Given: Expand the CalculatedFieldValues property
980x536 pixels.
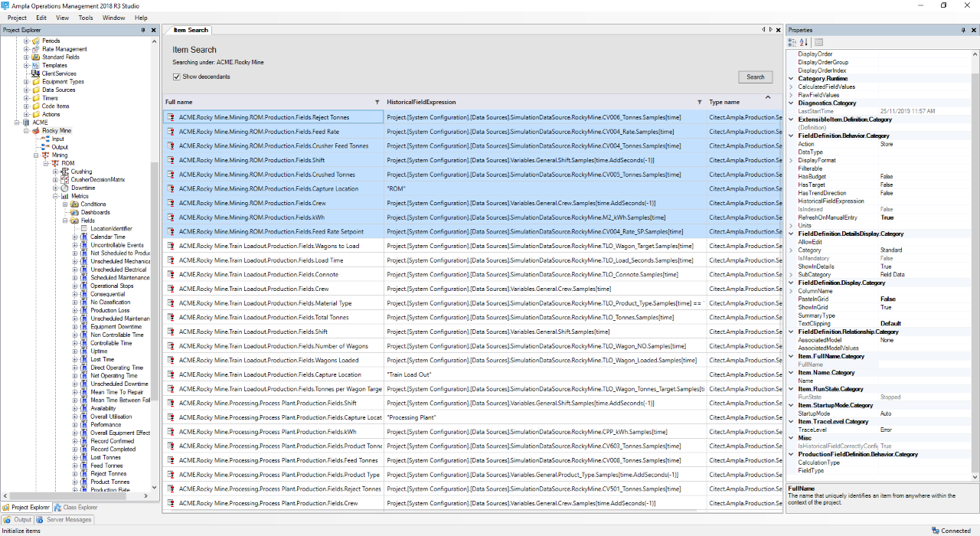Looking at the screenshot, I should [x=792, y=87].
